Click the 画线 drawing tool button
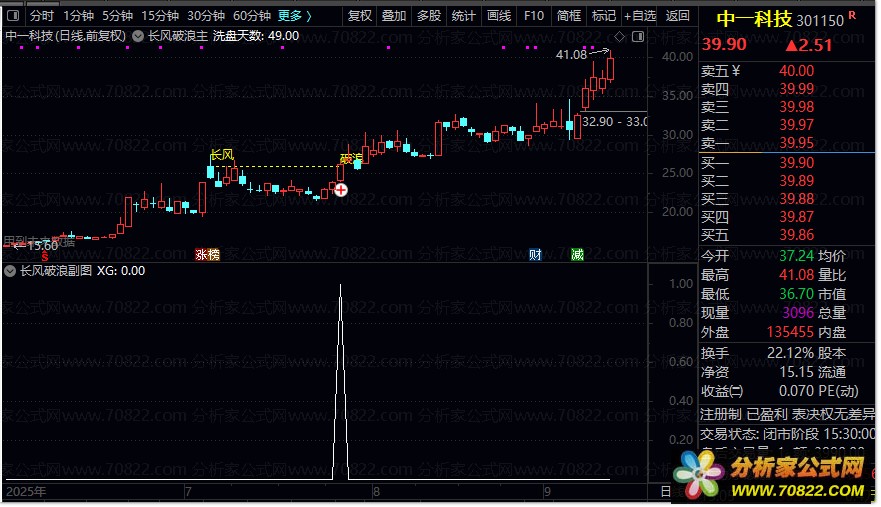This screenshot has height=507, width=881. [x=499, y=16]
